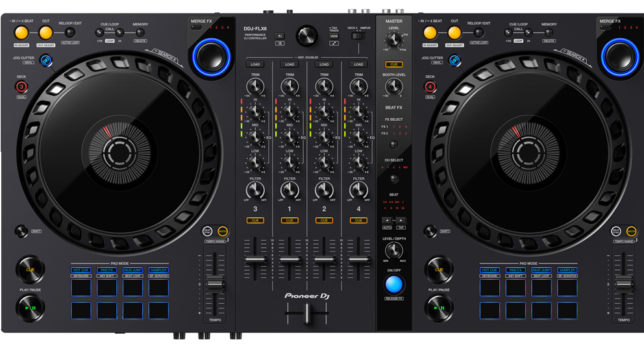Activate the left deck JOG CUTTER button
644x344 pixels.
click(46, 61)
